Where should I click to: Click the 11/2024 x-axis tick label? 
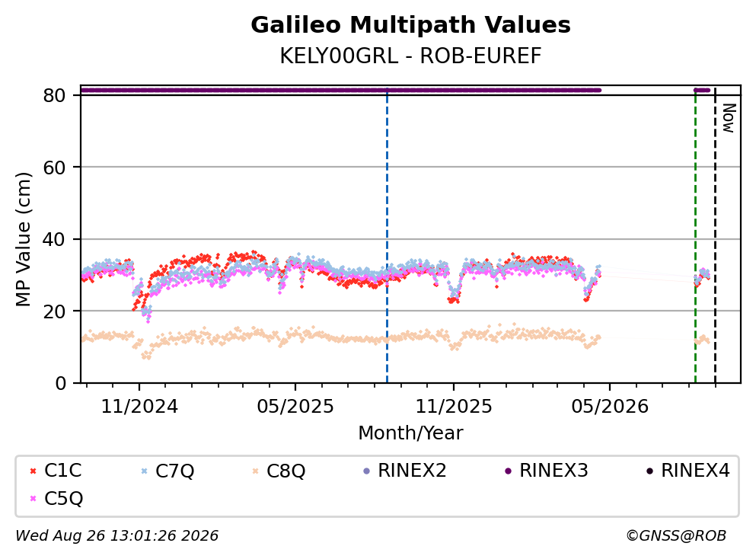139,407
